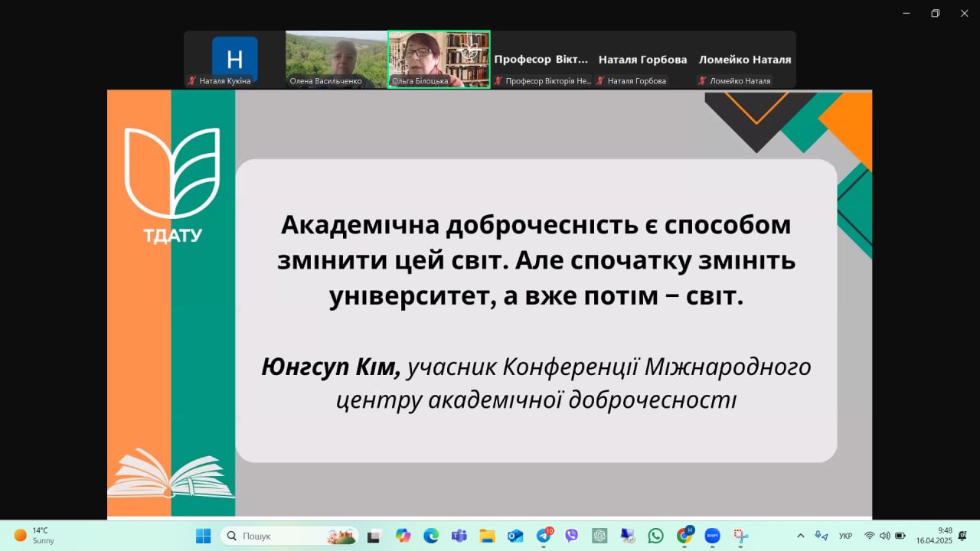Restore down the Zoom window

click(935, 13)
